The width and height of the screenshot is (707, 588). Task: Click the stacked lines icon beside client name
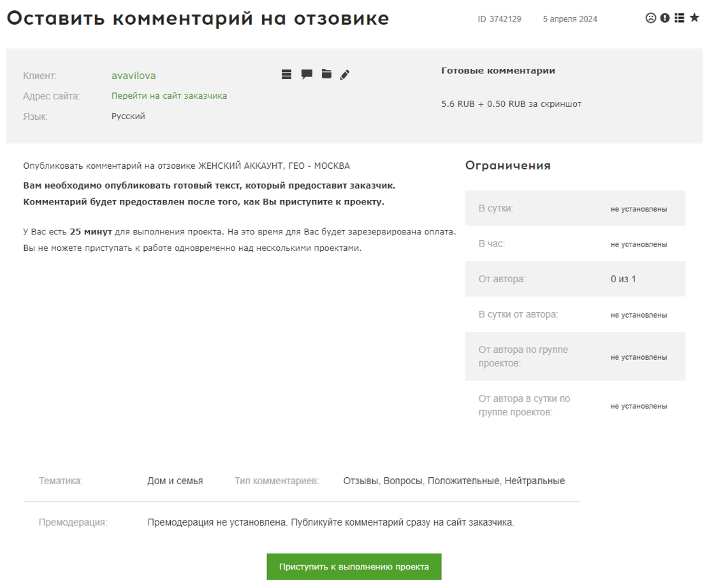click(x=286, y=75)
